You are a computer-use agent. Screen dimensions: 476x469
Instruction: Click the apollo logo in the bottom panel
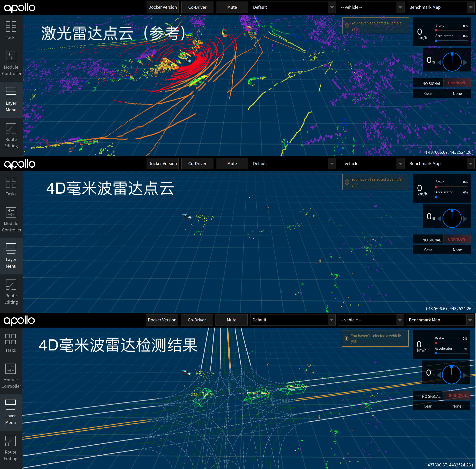click(19, 320)
